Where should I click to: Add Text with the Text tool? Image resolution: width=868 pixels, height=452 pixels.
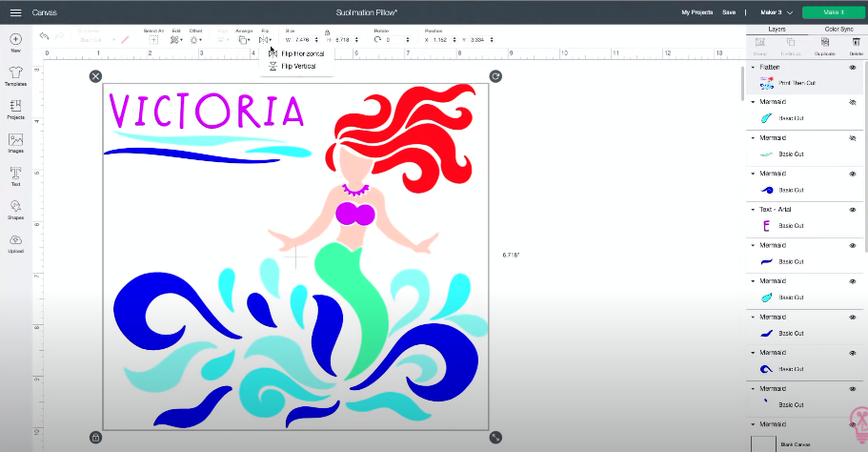point(15,176)
